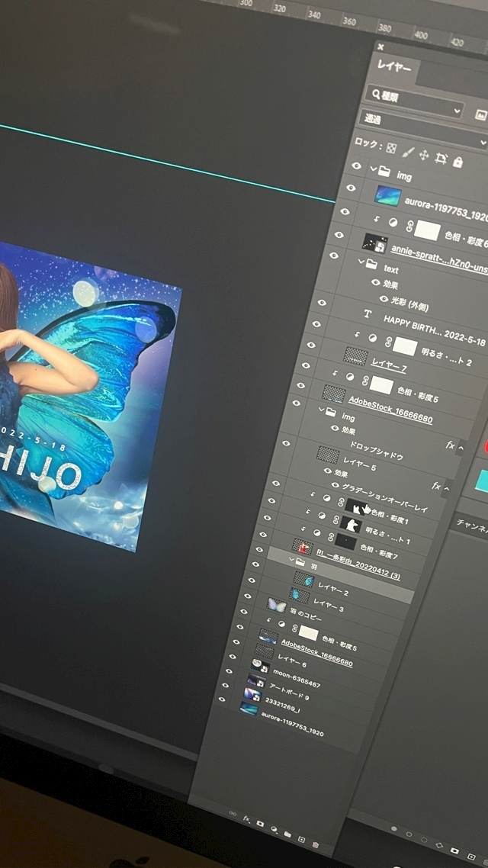This screenshot has width=488, height=868.
Task: Toggle visibility of 23321269_l layer
Action: (225, 685)
